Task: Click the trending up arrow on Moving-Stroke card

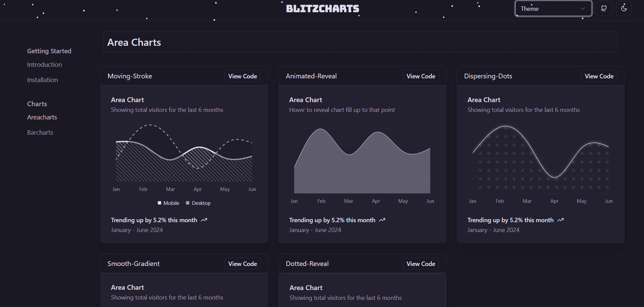Action: (x=204, y=220)
